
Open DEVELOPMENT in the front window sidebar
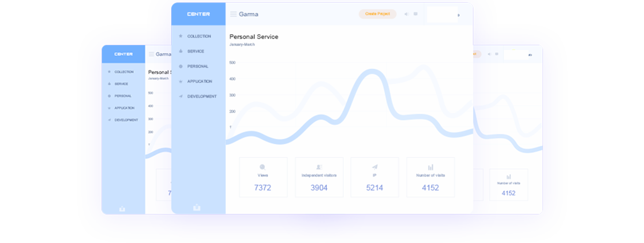point(201,96)
